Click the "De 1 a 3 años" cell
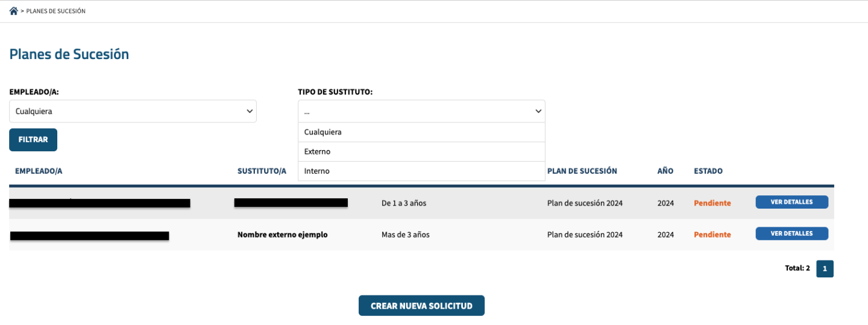The image size is (868, 325). (x=403, y=203)
